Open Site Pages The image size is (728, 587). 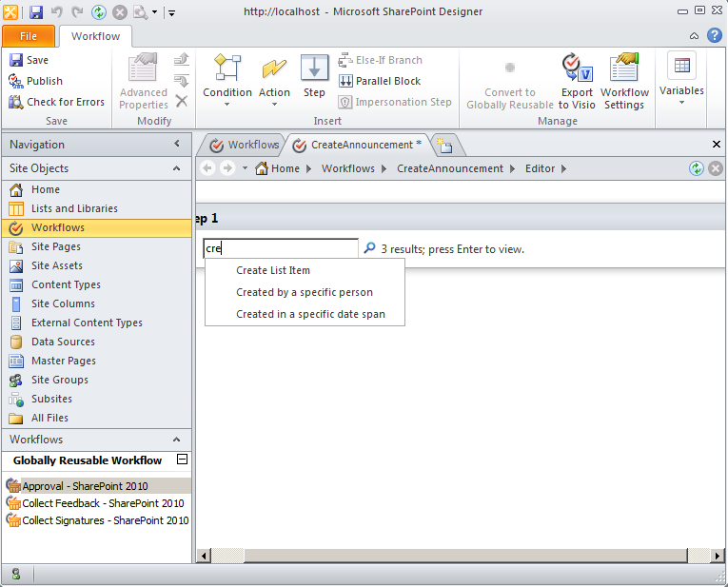pos(97,246)
